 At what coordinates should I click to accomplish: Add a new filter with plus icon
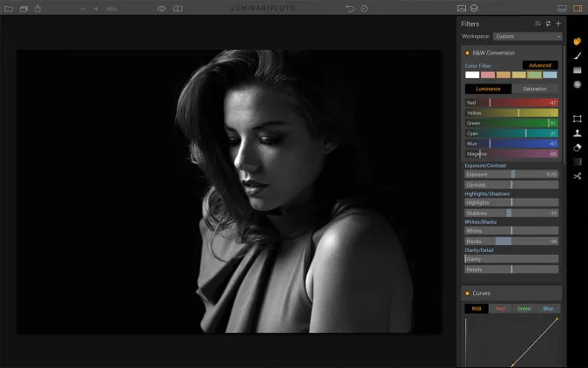(558, 24)
